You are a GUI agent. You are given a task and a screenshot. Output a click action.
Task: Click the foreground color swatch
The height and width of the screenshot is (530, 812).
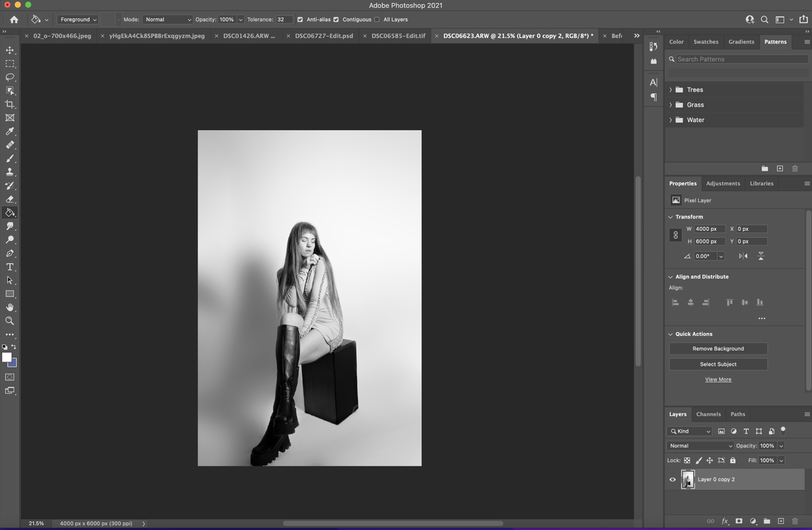(x=8, y=357)
